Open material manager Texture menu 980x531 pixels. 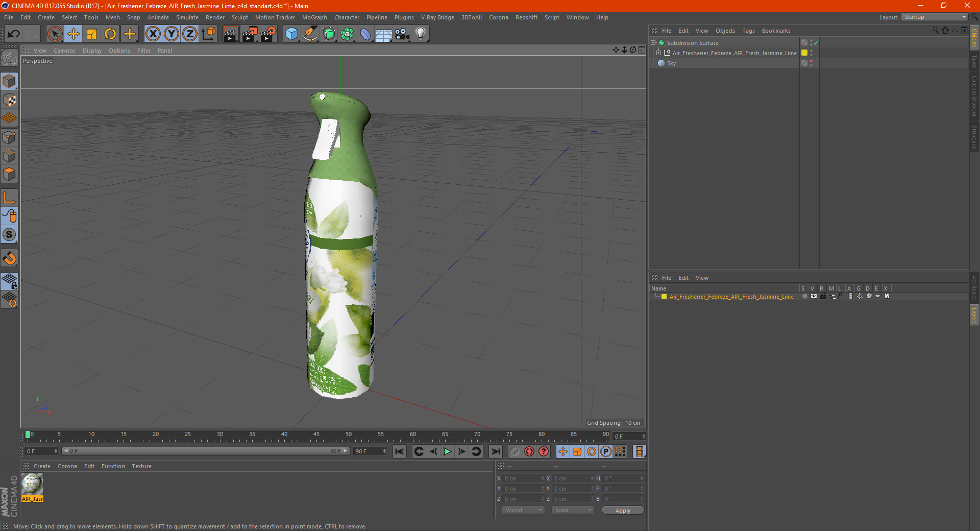coord(141,466)
